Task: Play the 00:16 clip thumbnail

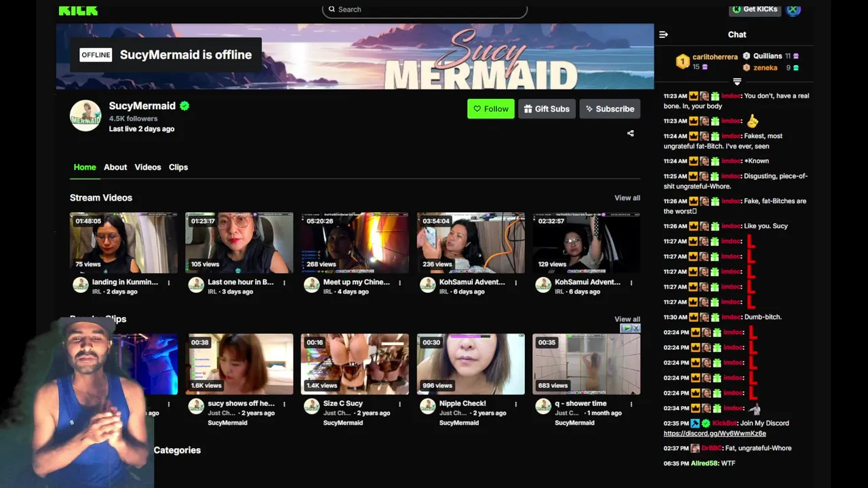Action: 355,364
